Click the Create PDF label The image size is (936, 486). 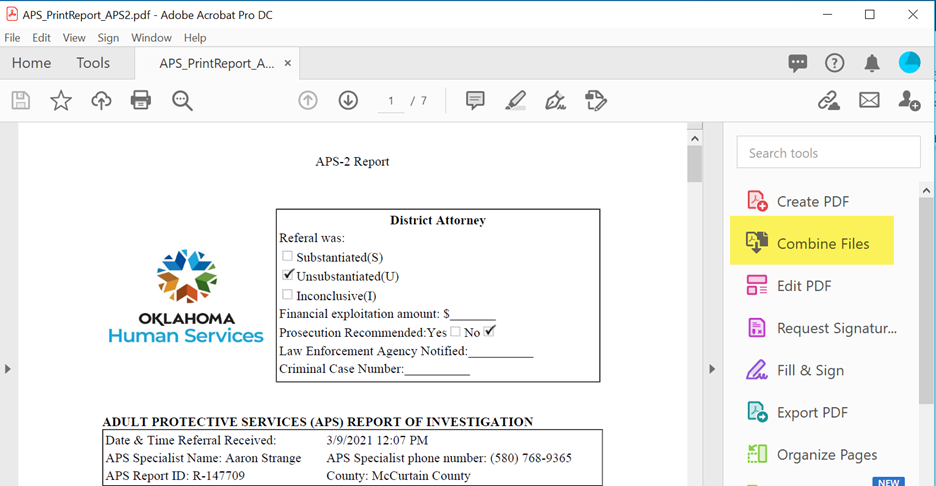pos(813,201)
